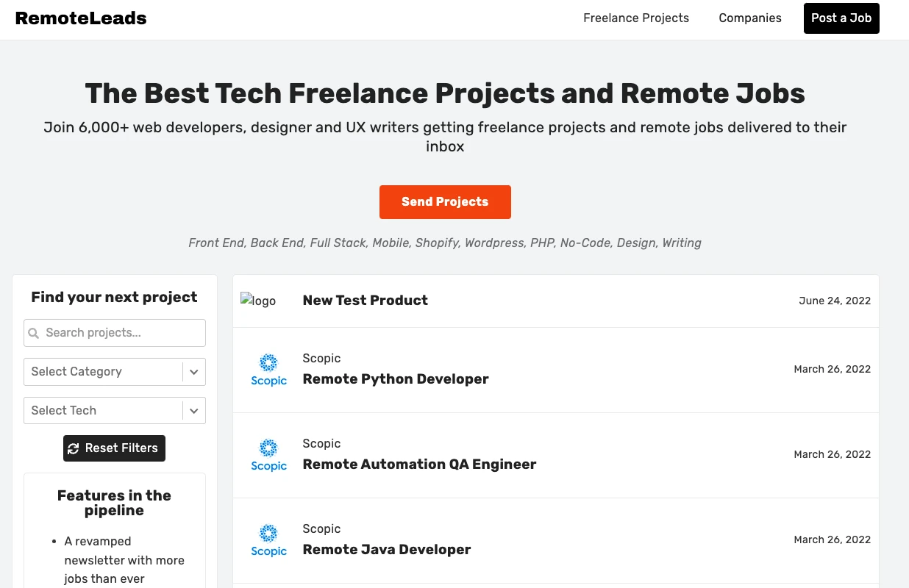The height and width of the screenshot is (588, 909).
Task: Expand the Select Tech chevron arrow
Action: 194,411
